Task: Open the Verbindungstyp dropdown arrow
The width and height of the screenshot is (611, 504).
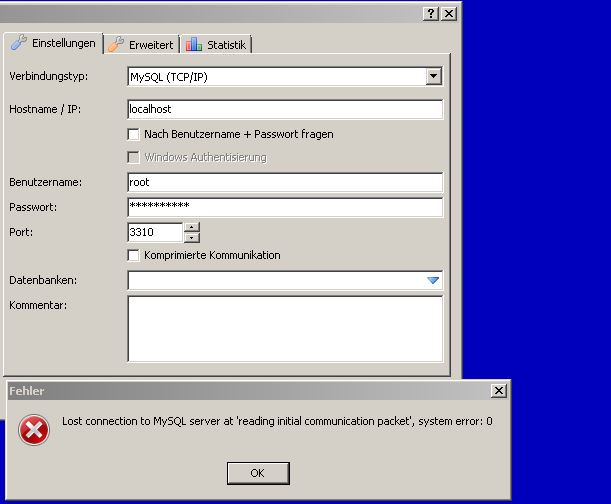Action: (x=434, y=76)
